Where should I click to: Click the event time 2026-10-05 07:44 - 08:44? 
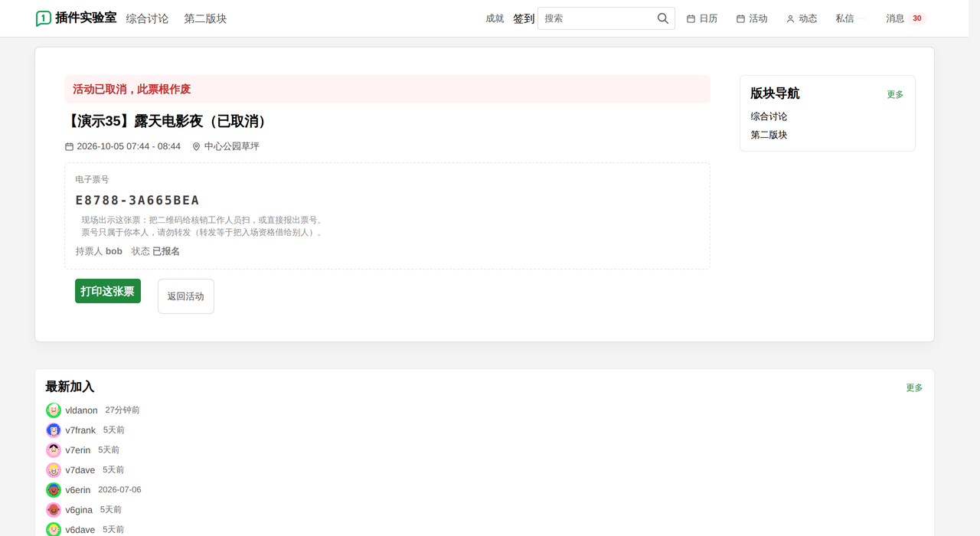(x=129, y=146)
